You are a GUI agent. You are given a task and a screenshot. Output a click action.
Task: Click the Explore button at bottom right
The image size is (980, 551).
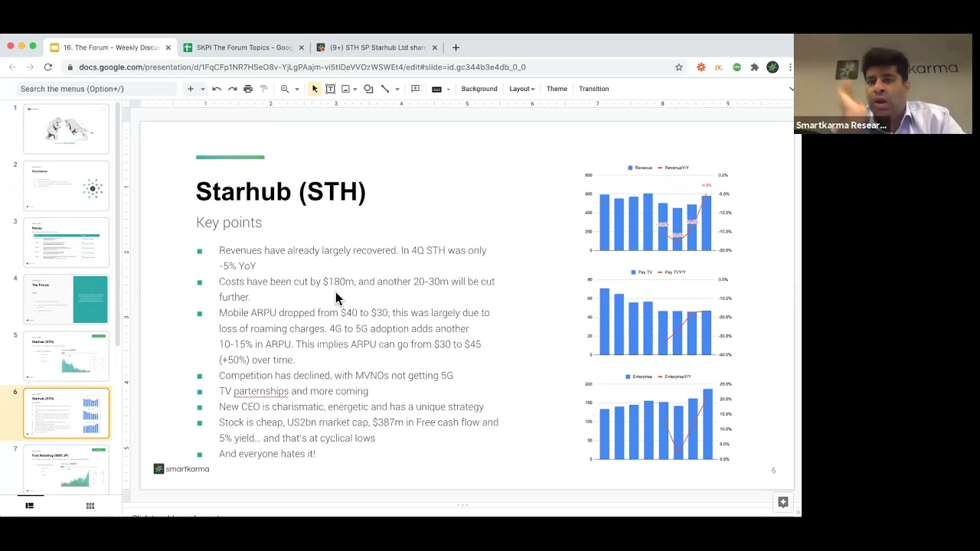click(x=783, y=502)
